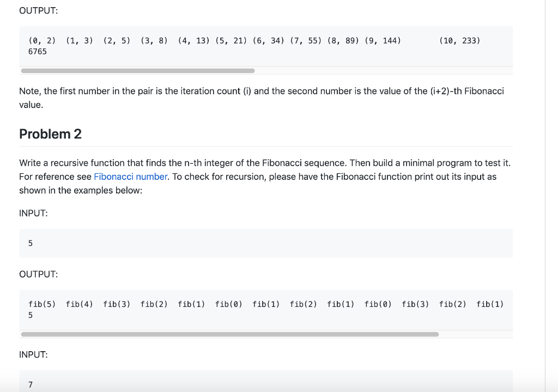Click the scrollbar beneath the fib(5) output block
This screenshot has height=392, width=558.
tap(229, 334)
